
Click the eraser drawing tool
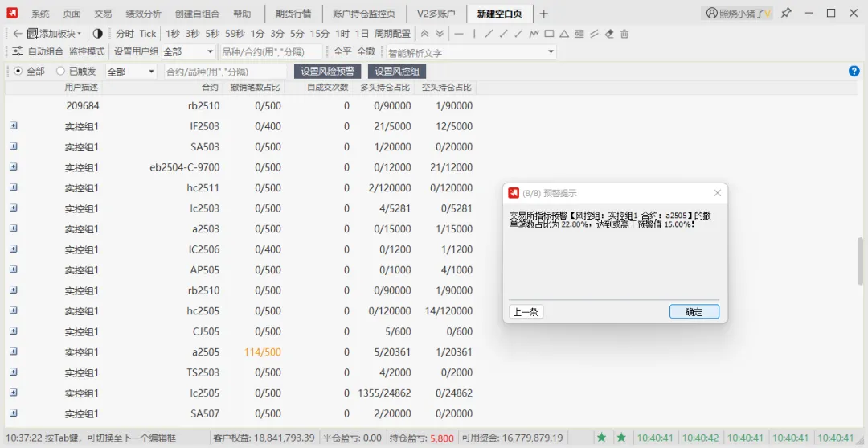[609, 34]
